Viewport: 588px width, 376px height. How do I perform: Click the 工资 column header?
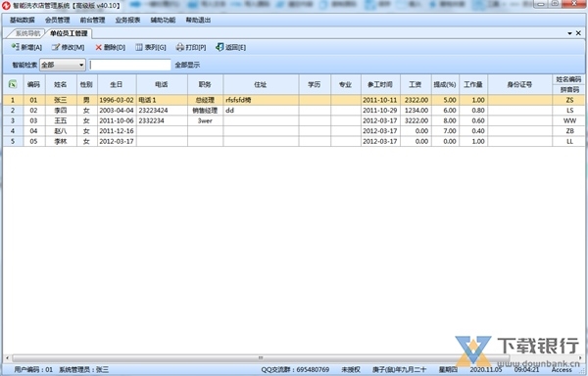416,84
